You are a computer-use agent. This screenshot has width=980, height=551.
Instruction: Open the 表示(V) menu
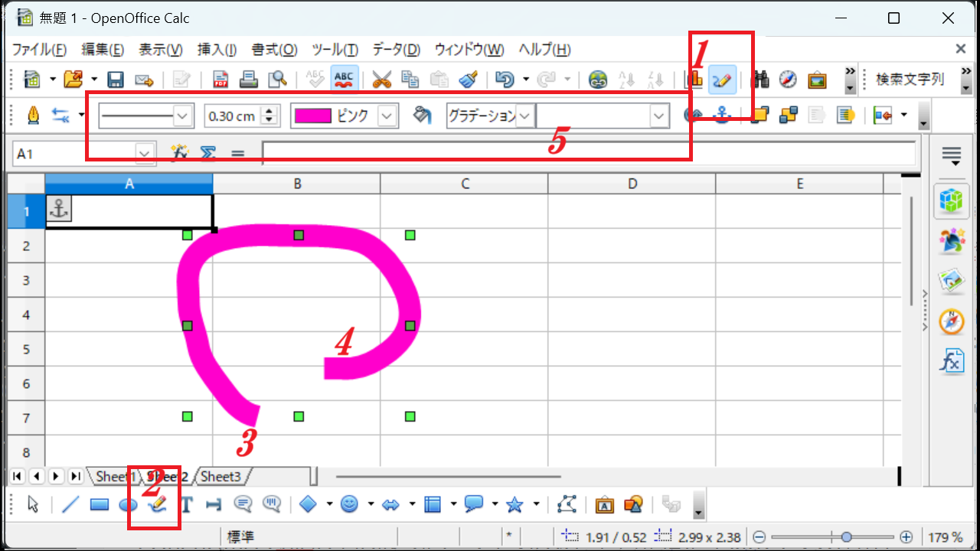(x=161, y=50)
